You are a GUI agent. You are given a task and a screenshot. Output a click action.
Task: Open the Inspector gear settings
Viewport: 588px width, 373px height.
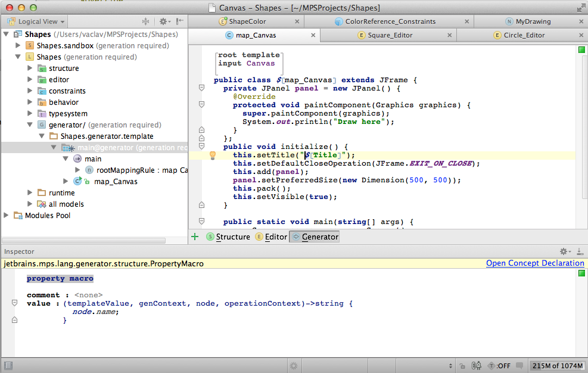(x=564, y=251)
